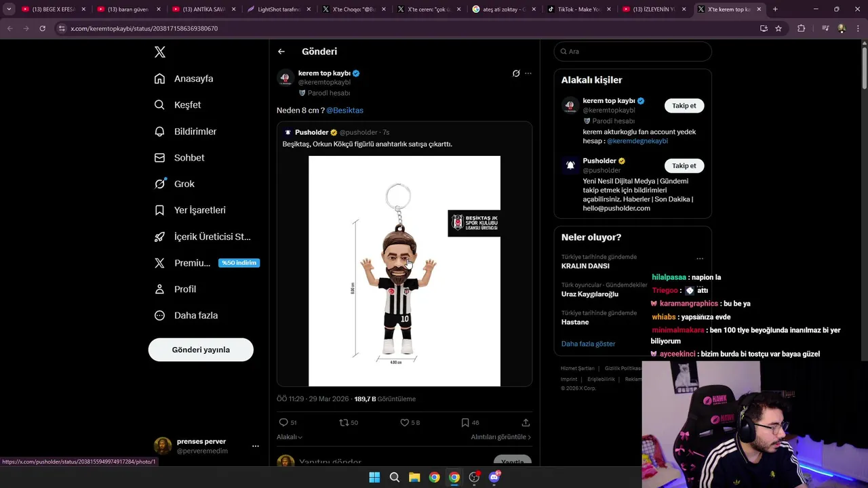The image size is (868, 488).
Task: Click the %50 indirim badge
Action: pyautogui.click(x=239, y=263)
